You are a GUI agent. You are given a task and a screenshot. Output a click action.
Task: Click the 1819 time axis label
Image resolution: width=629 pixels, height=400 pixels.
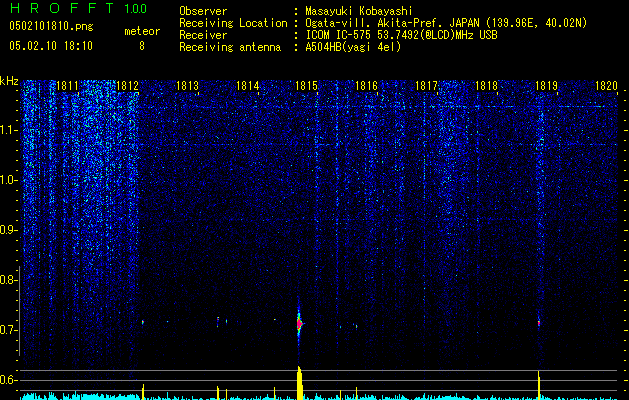coord(546,86)
